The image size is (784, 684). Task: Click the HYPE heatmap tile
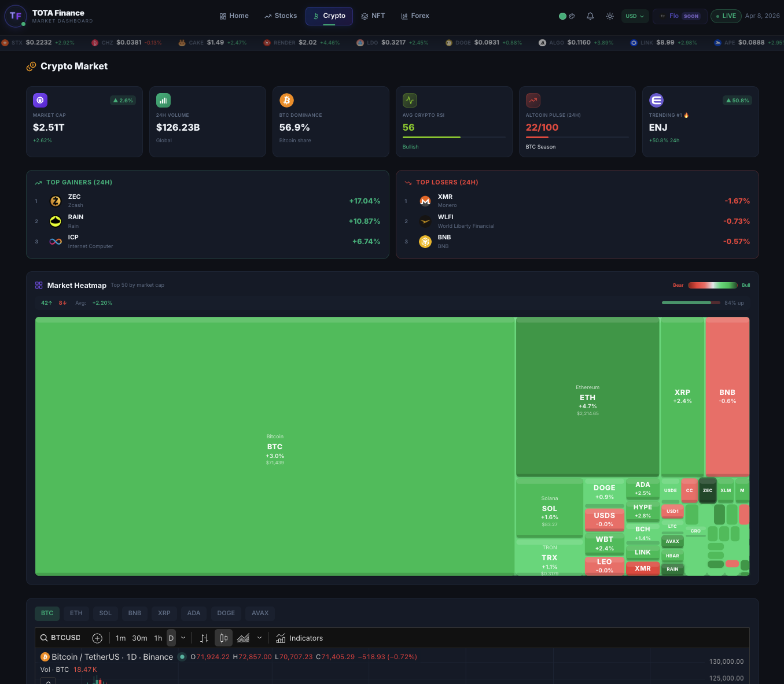coord(643,511)
